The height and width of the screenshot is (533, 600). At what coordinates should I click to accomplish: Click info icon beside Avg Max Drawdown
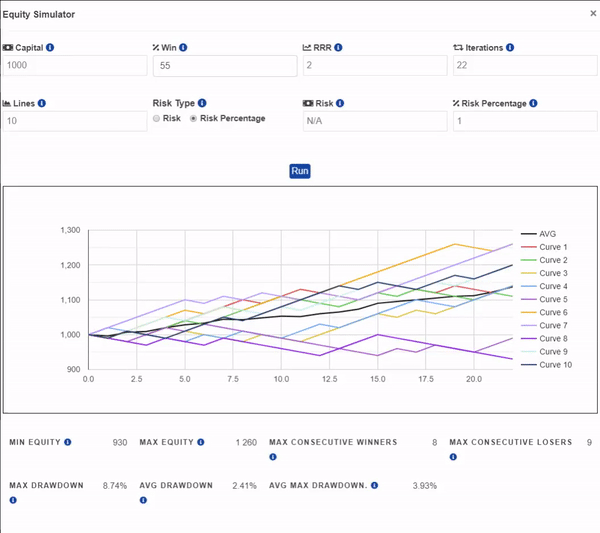pos(374,485)
